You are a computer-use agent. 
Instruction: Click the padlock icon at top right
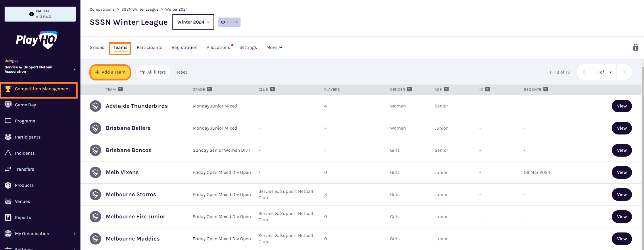[x=635, y=47]
